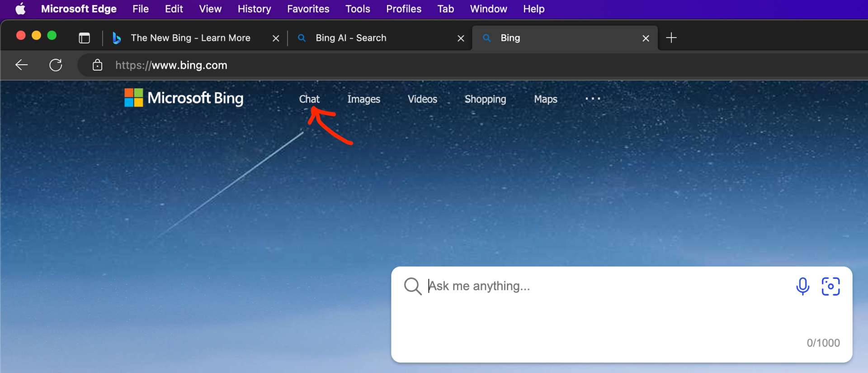868x373 pixels.
Task: Click the Bing logo favicon on first tab
Action: pyautogui.click(x=117, y=38)
